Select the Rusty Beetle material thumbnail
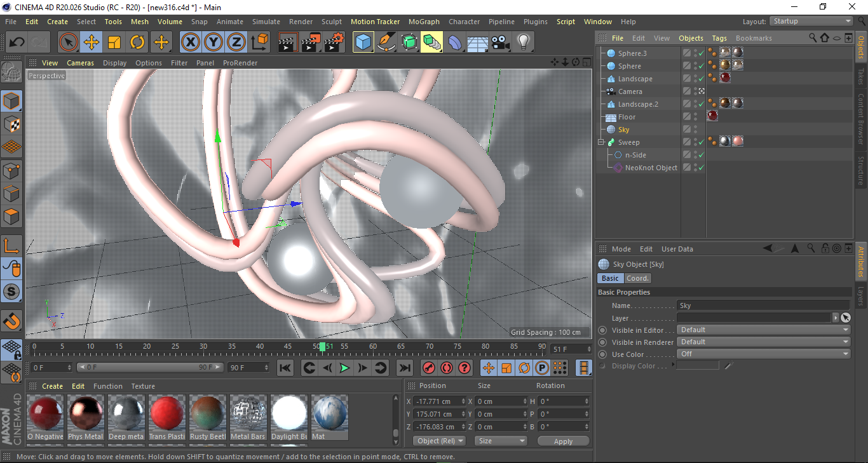This screenshot has height=463, width=868. pos(208,418)
